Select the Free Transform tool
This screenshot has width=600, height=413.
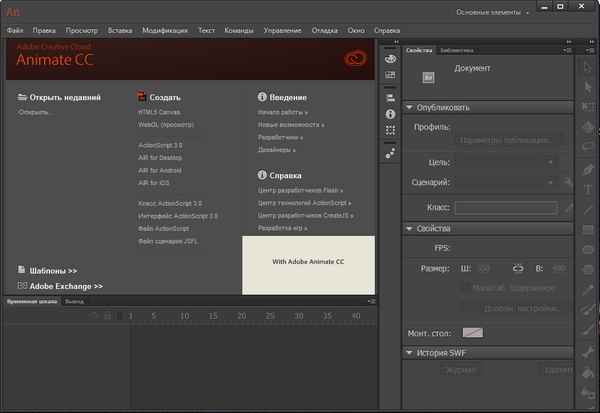[x=588, y=106]
